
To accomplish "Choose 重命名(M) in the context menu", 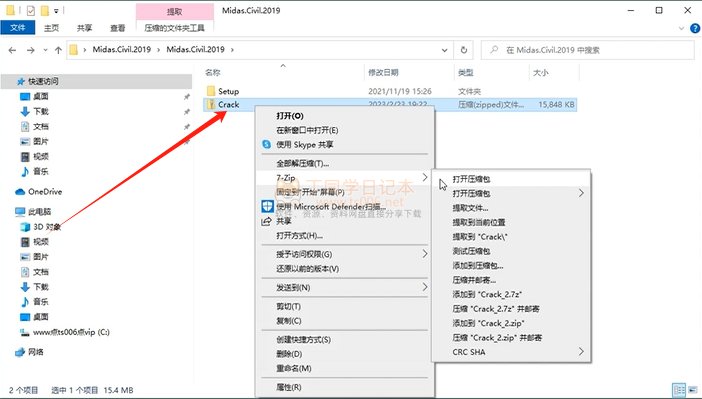I will 294,368.
